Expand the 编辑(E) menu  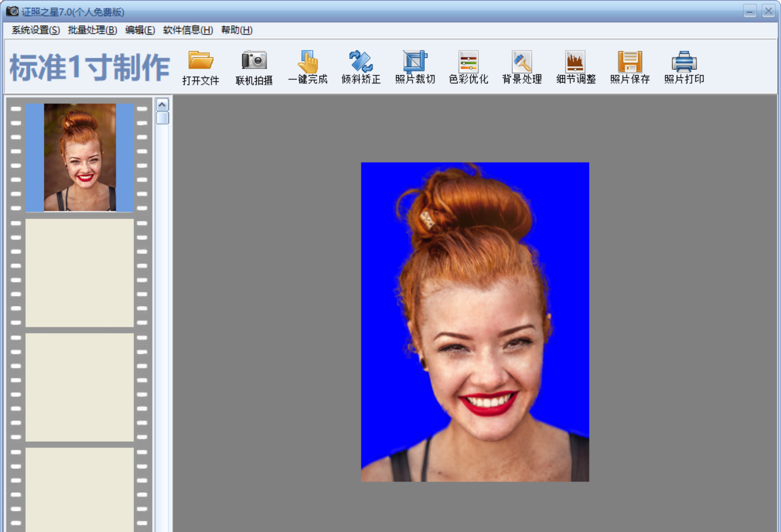(140, 30)
